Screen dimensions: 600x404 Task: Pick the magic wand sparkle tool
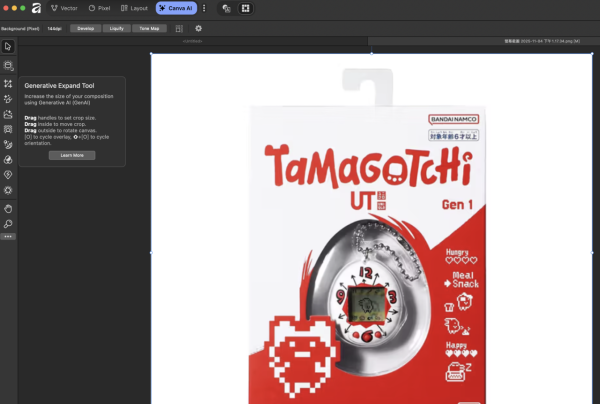8,99
